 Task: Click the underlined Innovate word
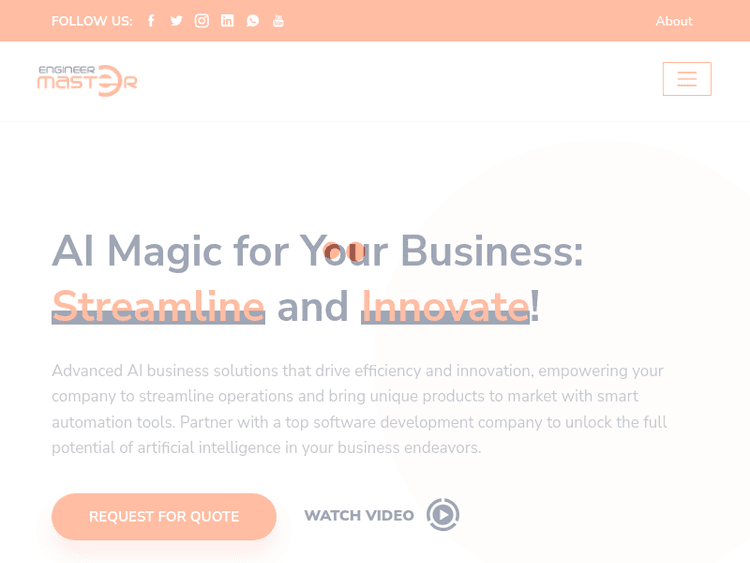(x=445, y=306)
